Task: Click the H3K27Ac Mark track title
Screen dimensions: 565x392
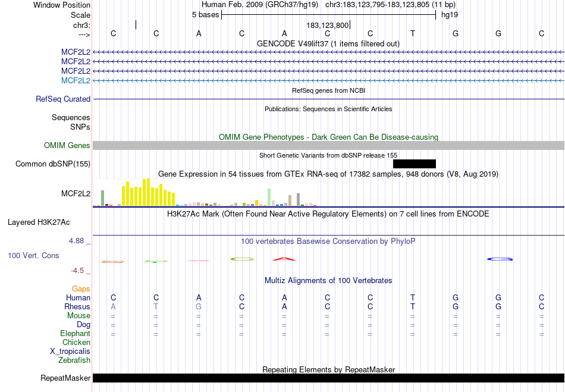Action: pos(328,214)
